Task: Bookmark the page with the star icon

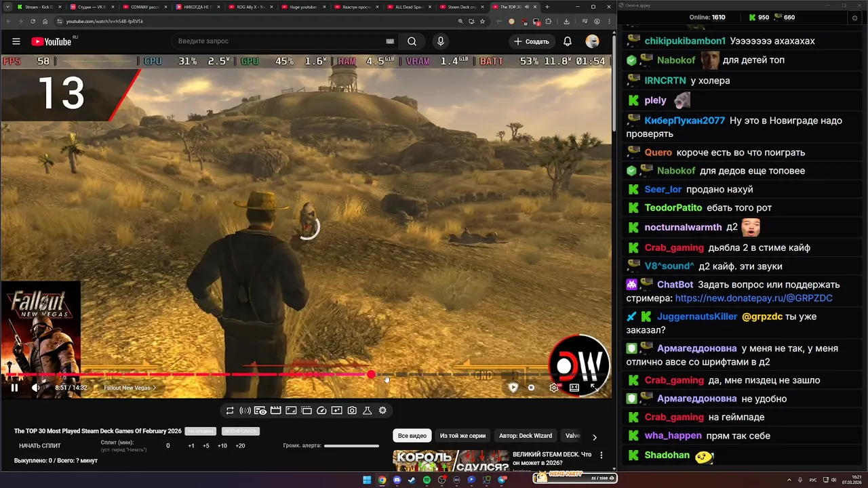Action: tap(482, 21)
